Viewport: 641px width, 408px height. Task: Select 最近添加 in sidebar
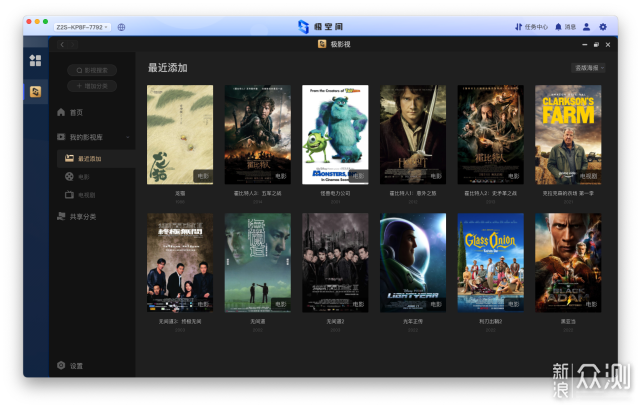[x=96, y=159]
